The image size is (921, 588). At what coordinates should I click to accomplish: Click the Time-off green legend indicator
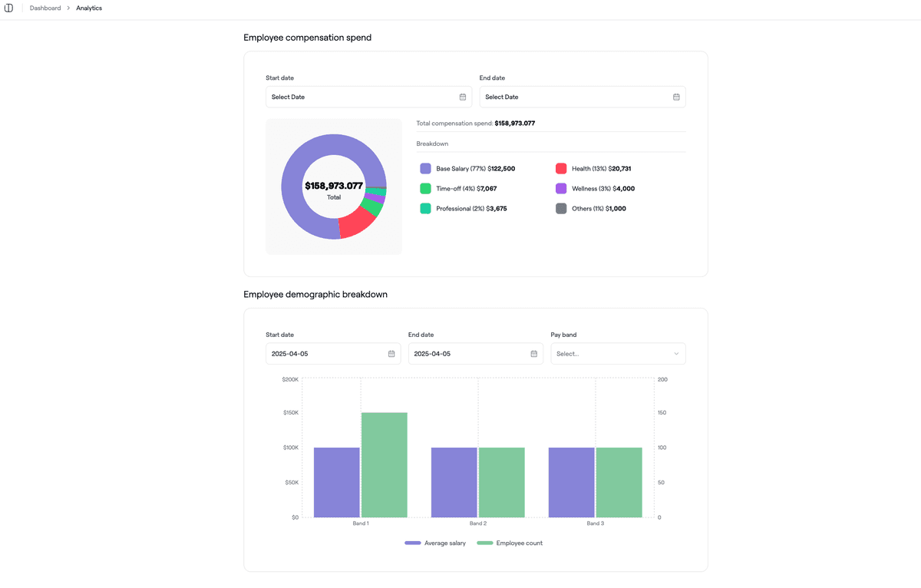tap(424, 188)
